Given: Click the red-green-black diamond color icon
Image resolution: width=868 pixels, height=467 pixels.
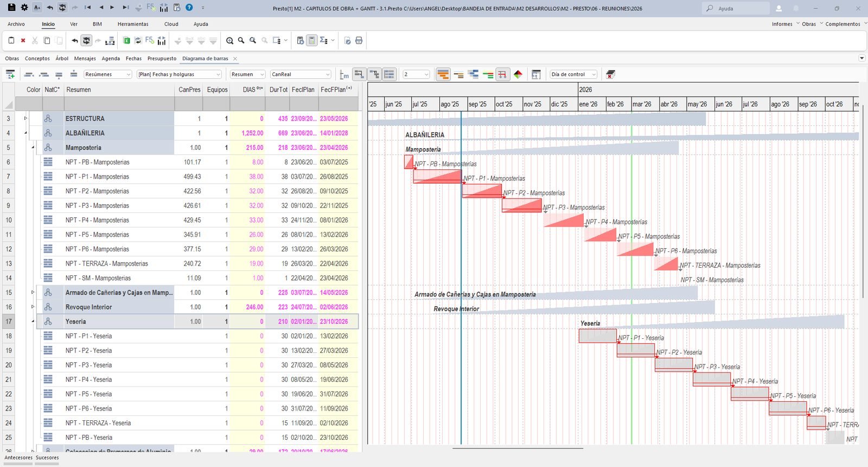Looking at the screenshot, I should tap(518, 74).
